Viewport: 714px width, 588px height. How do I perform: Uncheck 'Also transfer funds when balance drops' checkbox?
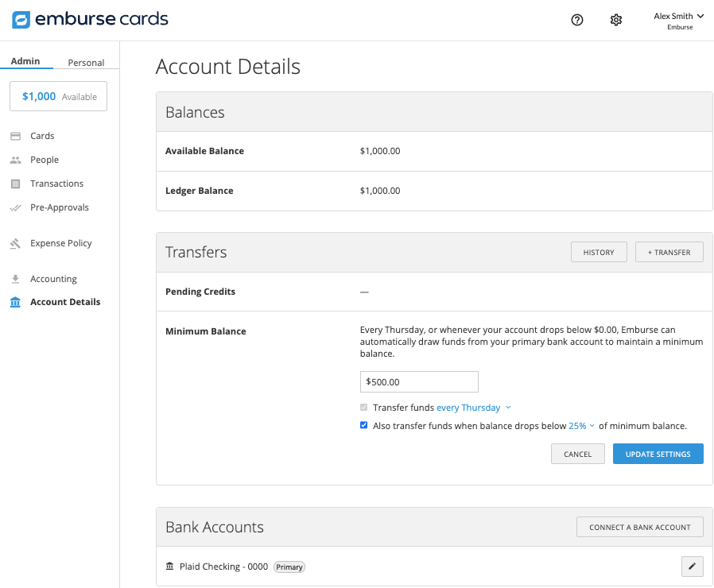364,426
